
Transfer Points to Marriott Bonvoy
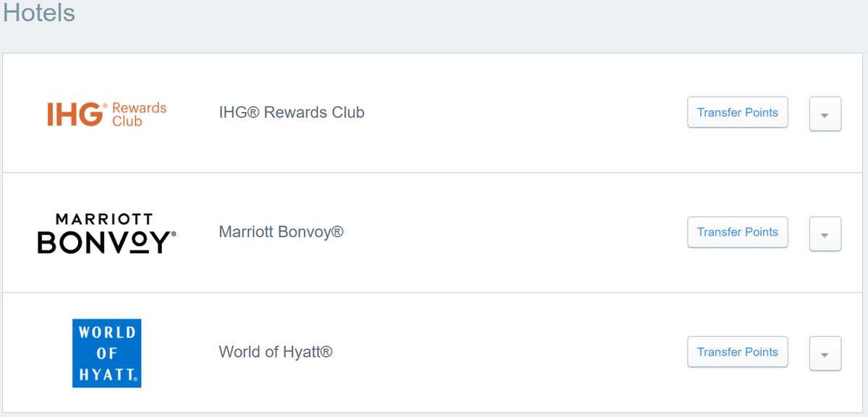[738, 232]
